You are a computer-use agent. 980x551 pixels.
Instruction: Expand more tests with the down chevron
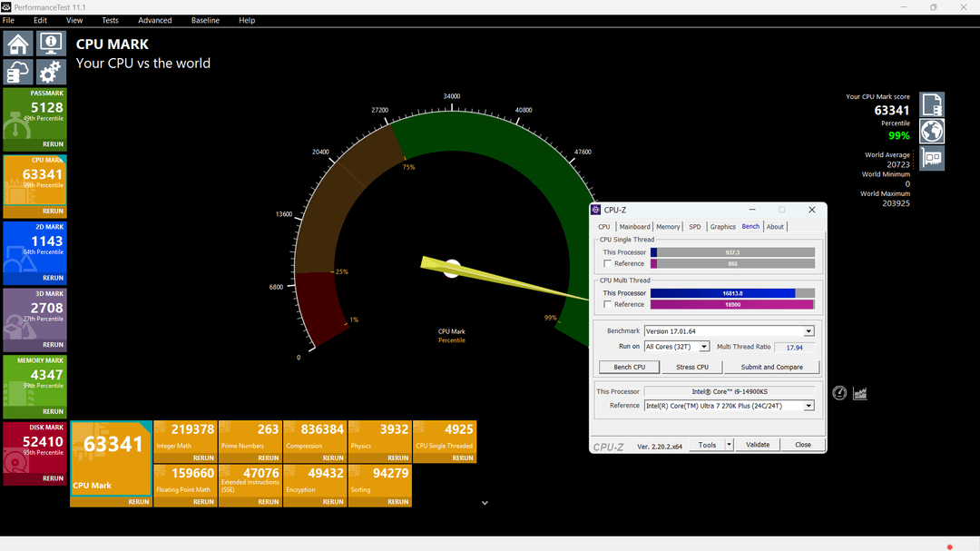click(x=485, y=503)
